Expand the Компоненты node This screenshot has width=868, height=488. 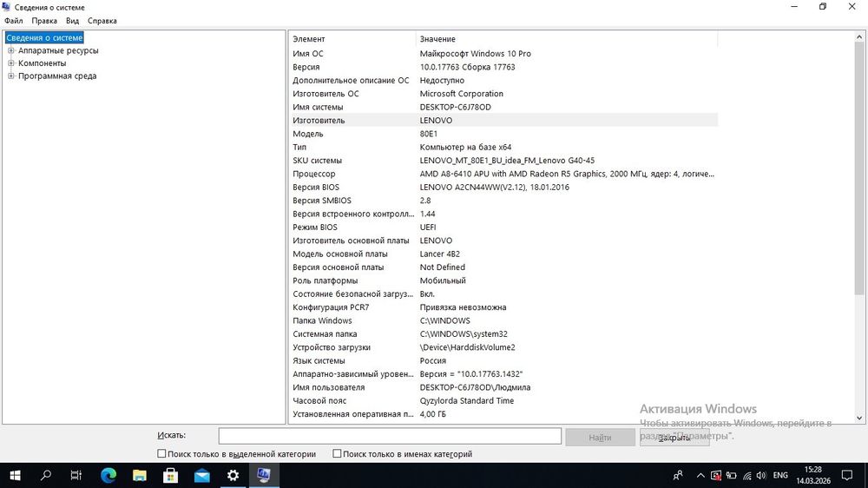point(11,63)
